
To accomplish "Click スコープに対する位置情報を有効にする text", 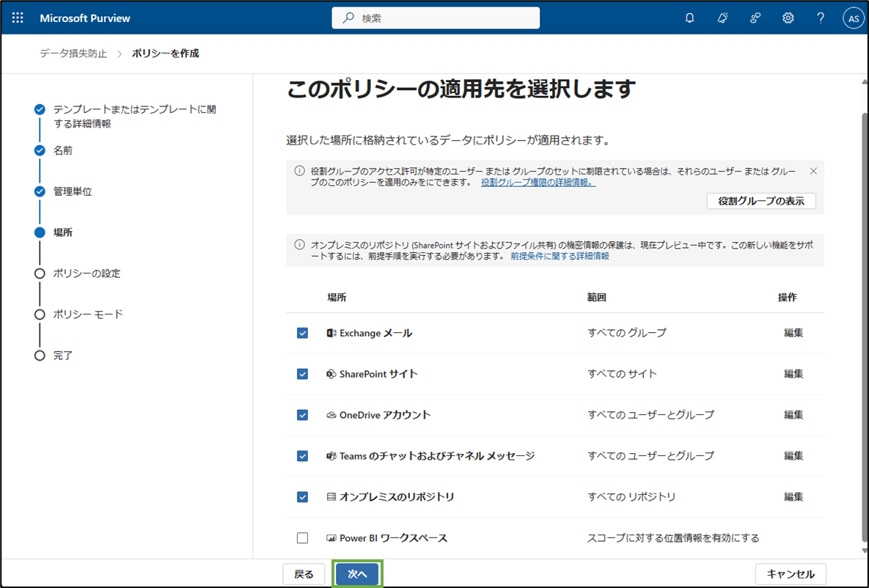I will 672,538.
